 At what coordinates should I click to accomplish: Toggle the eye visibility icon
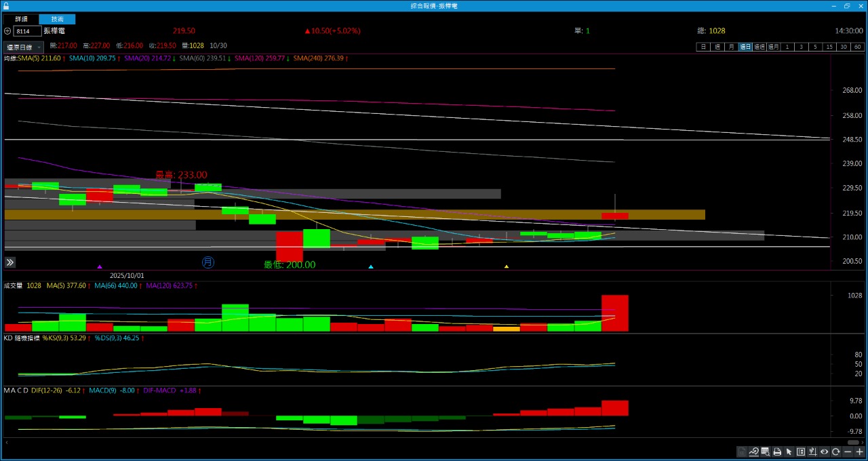click(824, 452)
